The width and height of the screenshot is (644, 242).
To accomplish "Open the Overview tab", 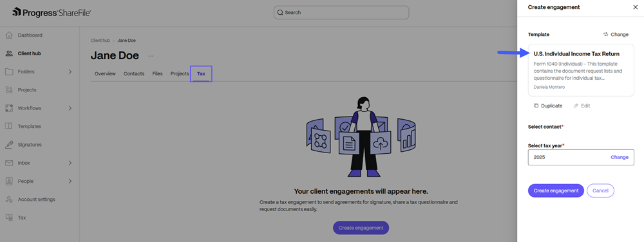I will [x=105, y=74].
